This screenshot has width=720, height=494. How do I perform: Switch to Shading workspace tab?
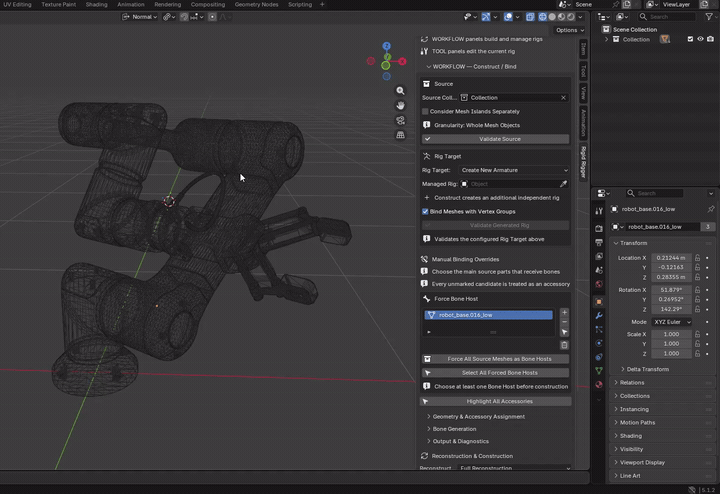[96, 5]
